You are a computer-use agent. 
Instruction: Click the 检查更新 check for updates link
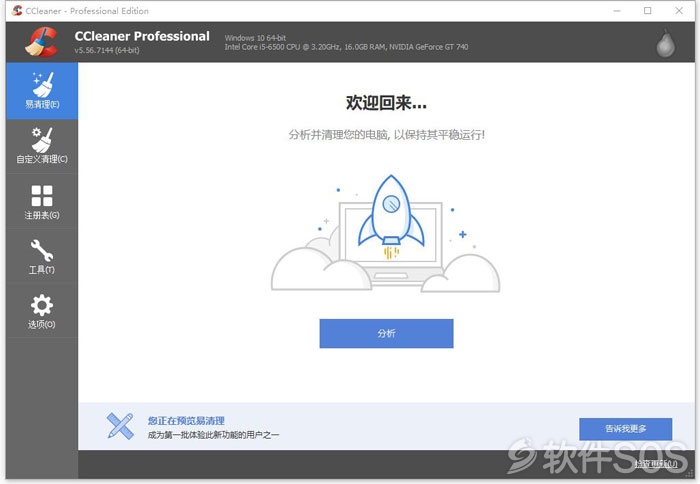coord(656,464)
